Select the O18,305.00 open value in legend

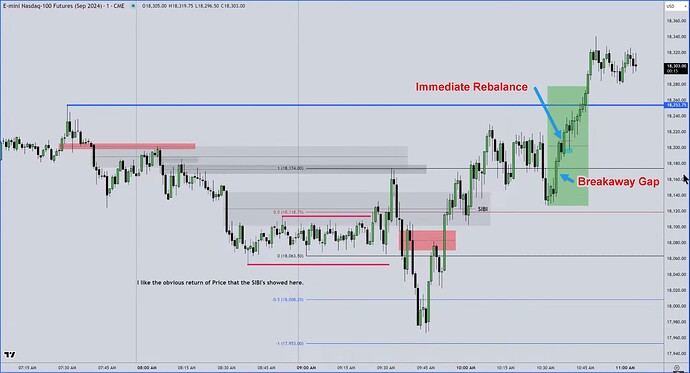(x=154, y=6)
